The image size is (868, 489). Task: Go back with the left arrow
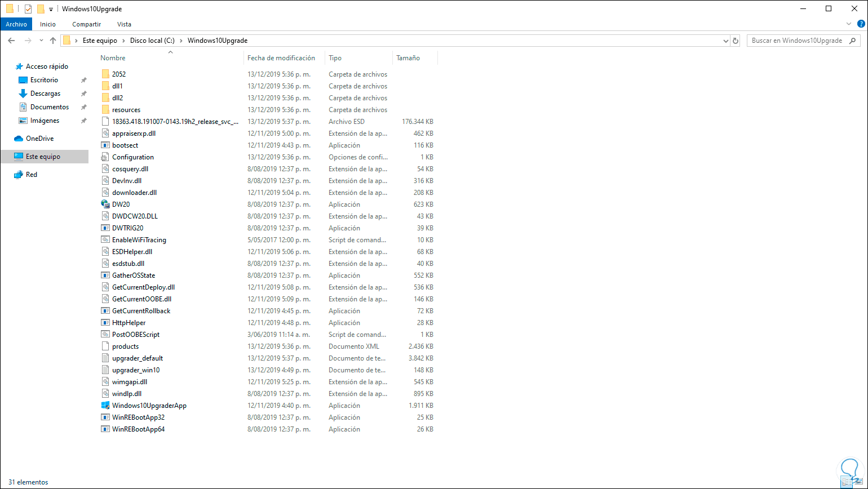12,41
